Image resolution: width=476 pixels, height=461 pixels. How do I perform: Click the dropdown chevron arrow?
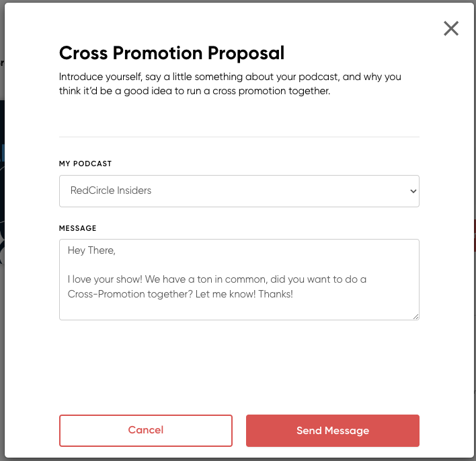coord(413,191)
